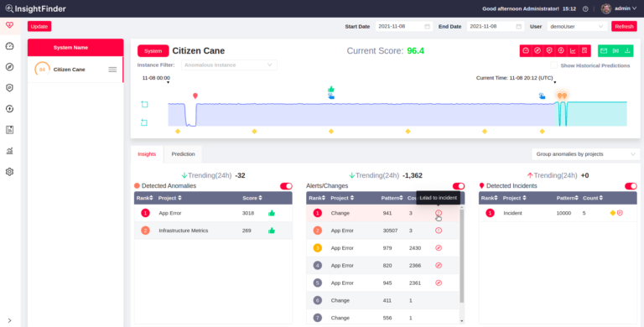The width and height of the screenshot is (644, 327).
Task: Click the lead to incident icon on Change 941
Action: (x=439, y=213)
